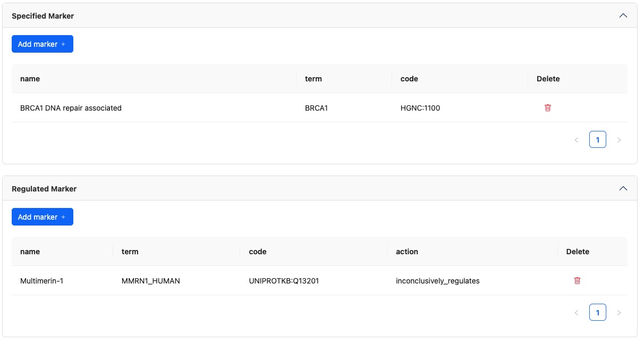Click the code column header in Specified Marker table
Viewport: 644px width, 342px height.
tap(460, 79)
